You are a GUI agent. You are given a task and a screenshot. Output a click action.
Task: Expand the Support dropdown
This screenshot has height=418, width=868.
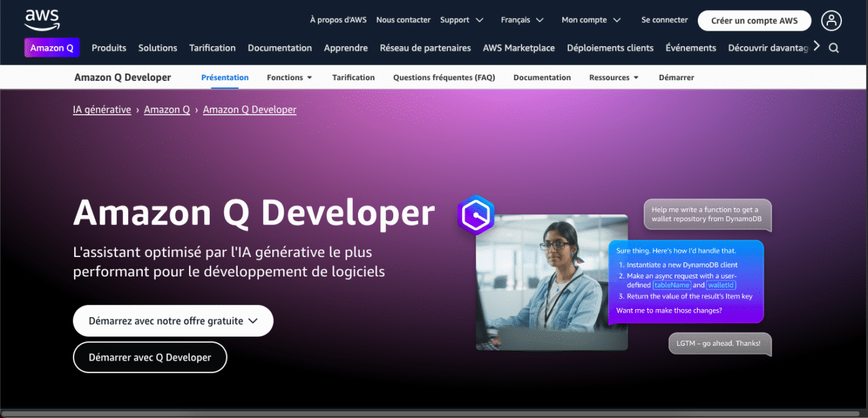[x=461, y=20]
